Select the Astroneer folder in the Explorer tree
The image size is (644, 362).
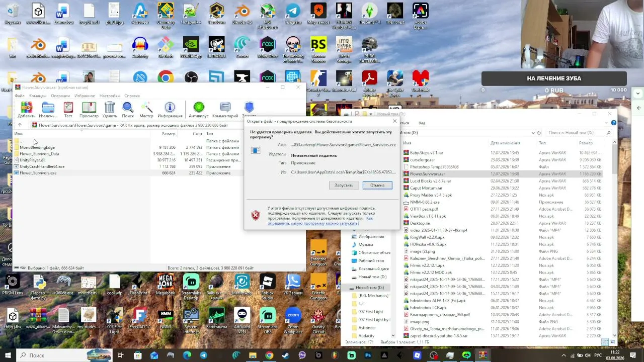tap(367, 328)
